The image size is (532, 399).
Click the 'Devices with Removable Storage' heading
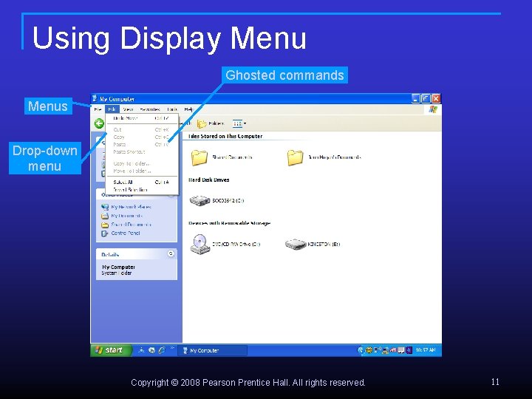229,223
